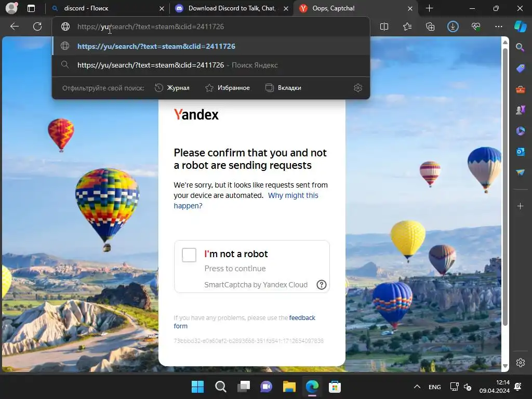Close the discord search tab
Image resolution: width=532 pixels, height=399 pixels.
(162, 9)
